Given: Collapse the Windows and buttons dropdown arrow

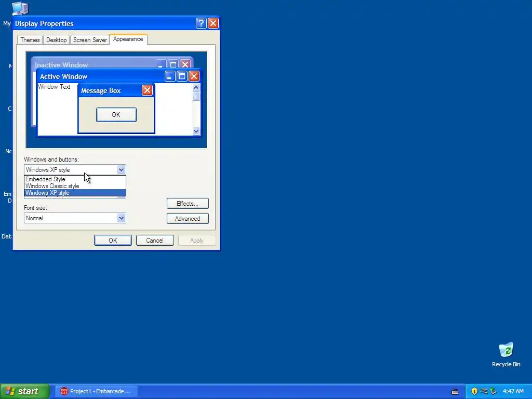Looking at the screenshot, I should click(121, 170).
